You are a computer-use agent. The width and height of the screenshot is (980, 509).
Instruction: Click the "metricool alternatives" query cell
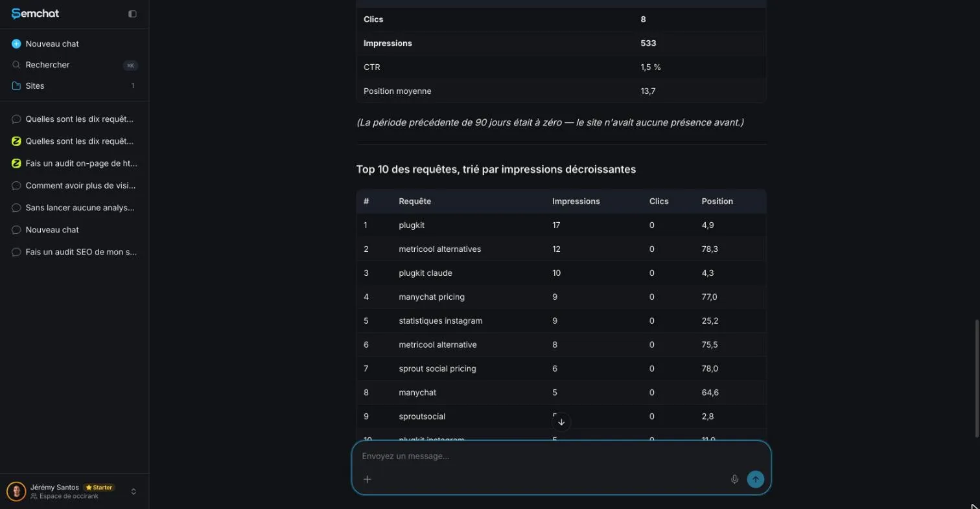point(439,249)
